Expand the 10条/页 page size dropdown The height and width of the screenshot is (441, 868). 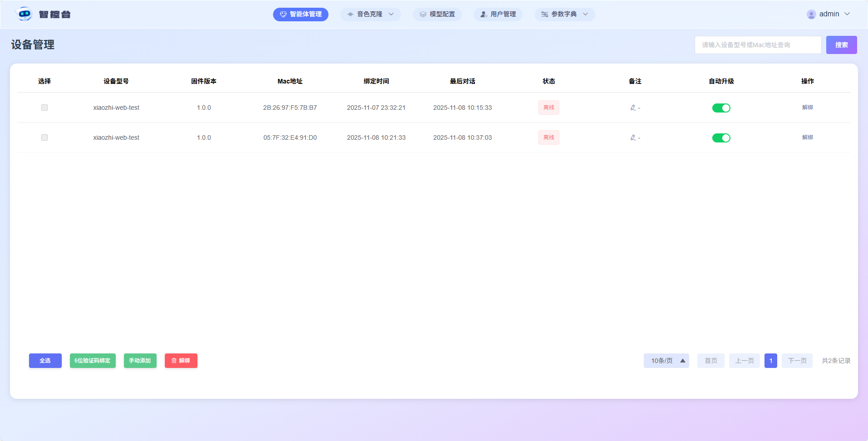click(666, 361)
